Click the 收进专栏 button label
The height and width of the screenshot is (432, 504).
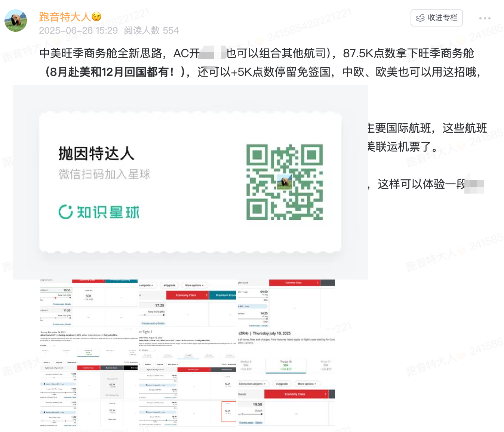tap(442, 18)
